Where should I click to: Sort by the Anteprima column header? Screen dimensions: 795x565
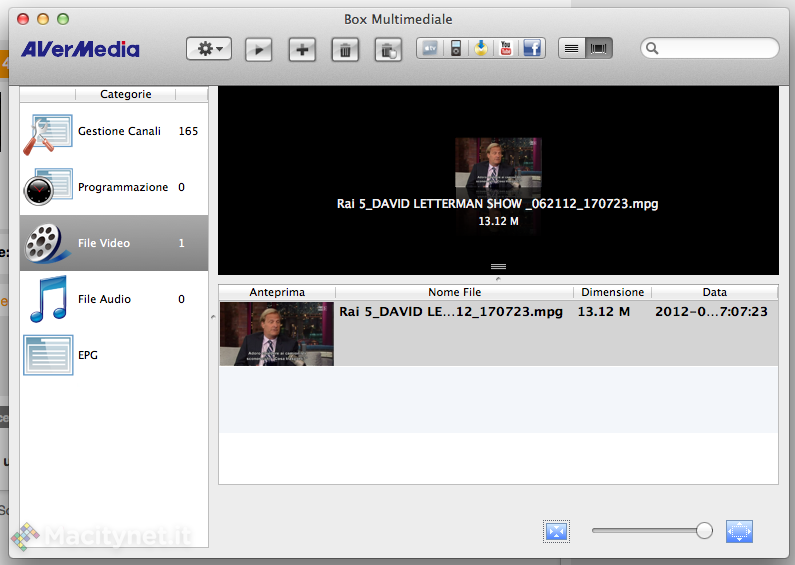pyautogui.click(x=277, y=292)
